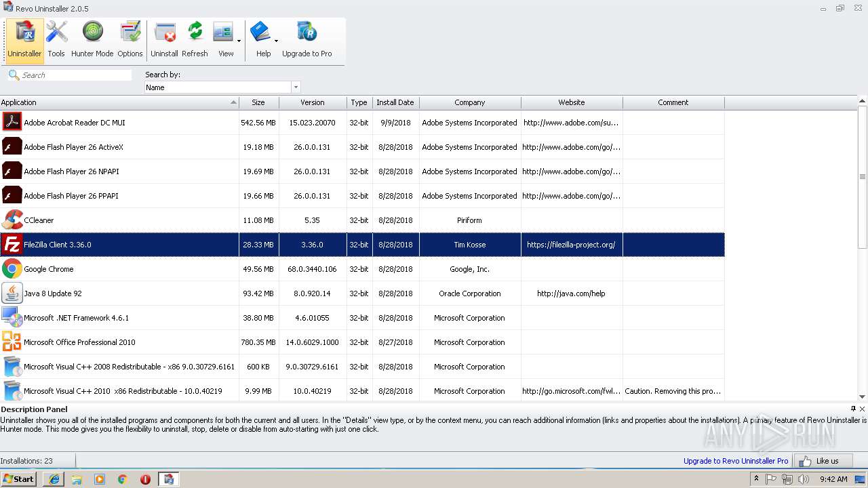Screen dimensions: 868x488
Task: Select the CCleaner program icon
Action: 12,220
